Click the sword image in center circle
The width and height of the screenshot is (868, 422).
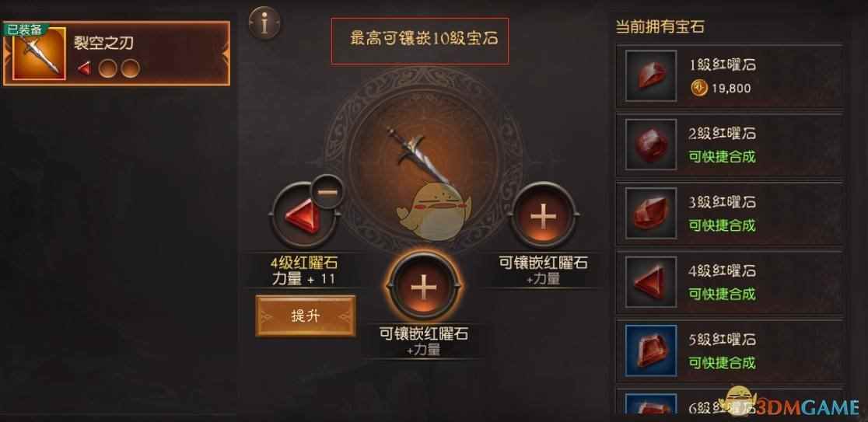(419, 156)
